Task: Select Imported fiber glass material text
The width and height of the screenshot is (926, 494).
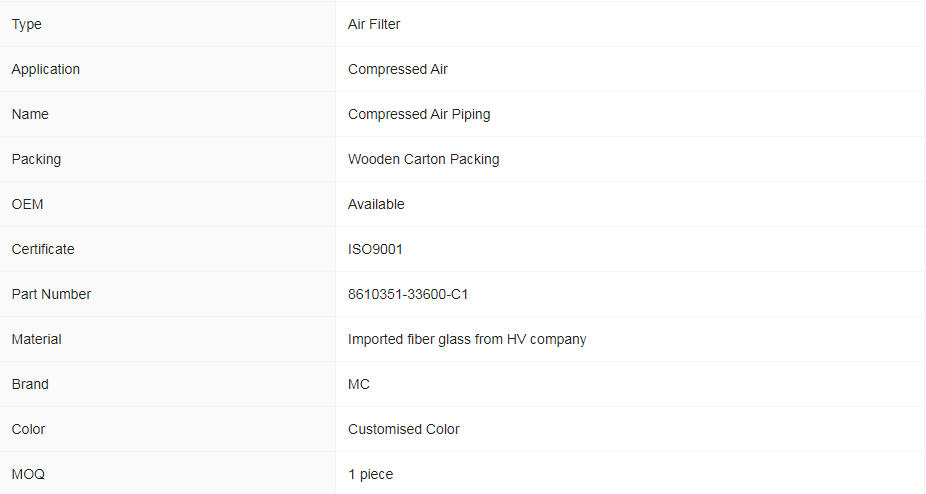Action: (467, 339)
